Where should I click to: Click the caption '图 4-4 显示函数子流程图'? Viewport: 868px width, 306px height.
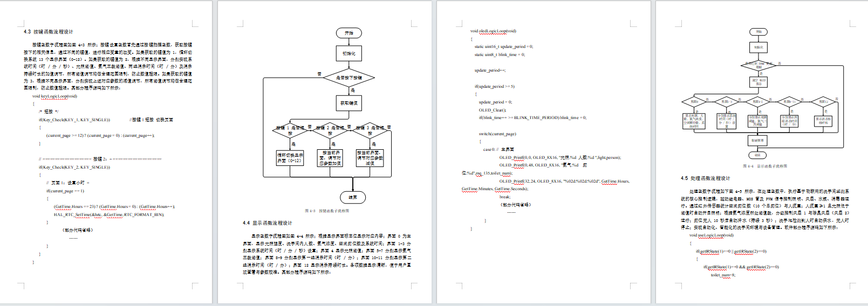765,166
